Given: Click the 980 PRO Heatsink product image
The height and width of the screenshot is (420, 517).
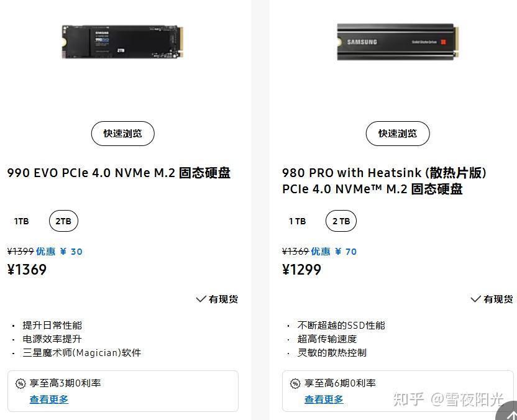Looking at the screenshot, I should point(398,42).
